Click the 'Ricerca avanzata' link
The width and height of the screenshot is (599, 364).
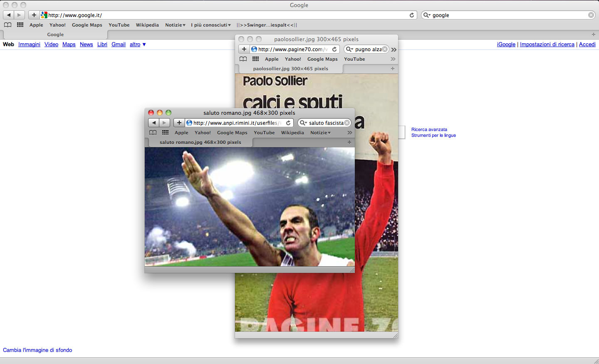point(429,129)
